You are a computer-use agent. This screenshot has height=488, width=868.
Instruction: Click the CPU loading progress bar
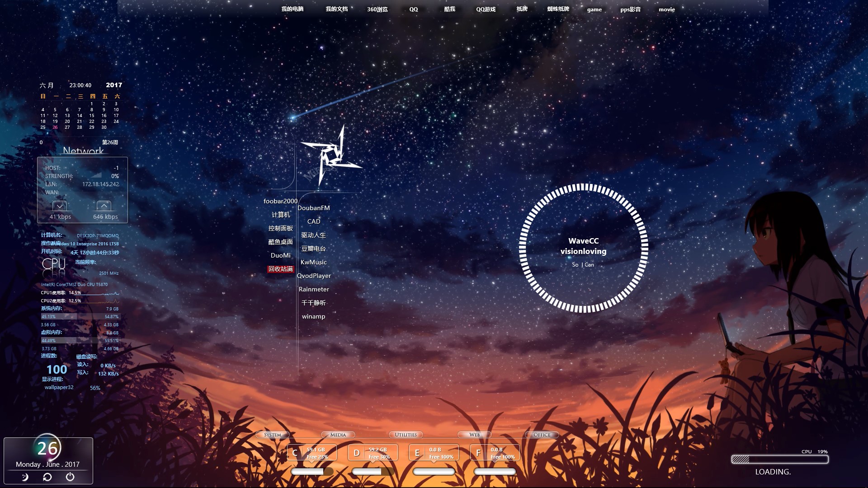780,459
